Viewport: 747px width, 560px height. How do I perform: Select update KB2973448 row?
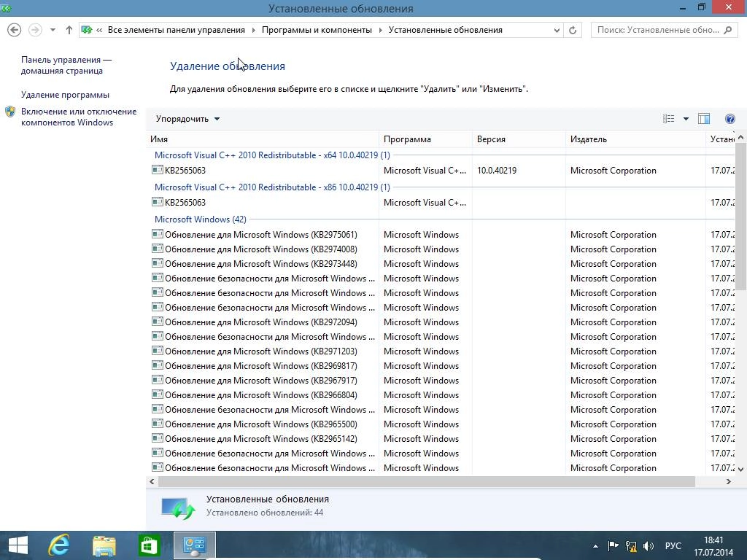pyautogui.click(x=441, y=264)
